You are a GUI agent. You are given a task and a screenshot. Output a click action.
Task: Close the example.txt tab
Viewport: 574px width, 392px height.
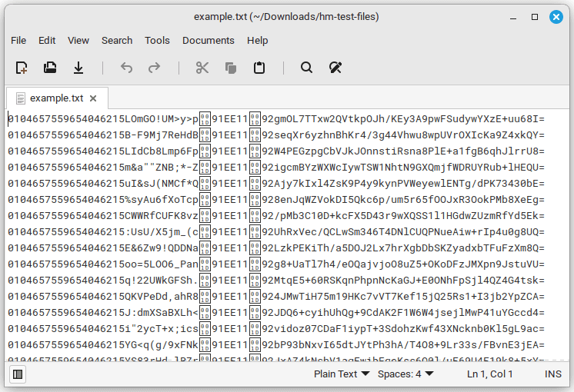pyautogui.click(x=93, y=98)
